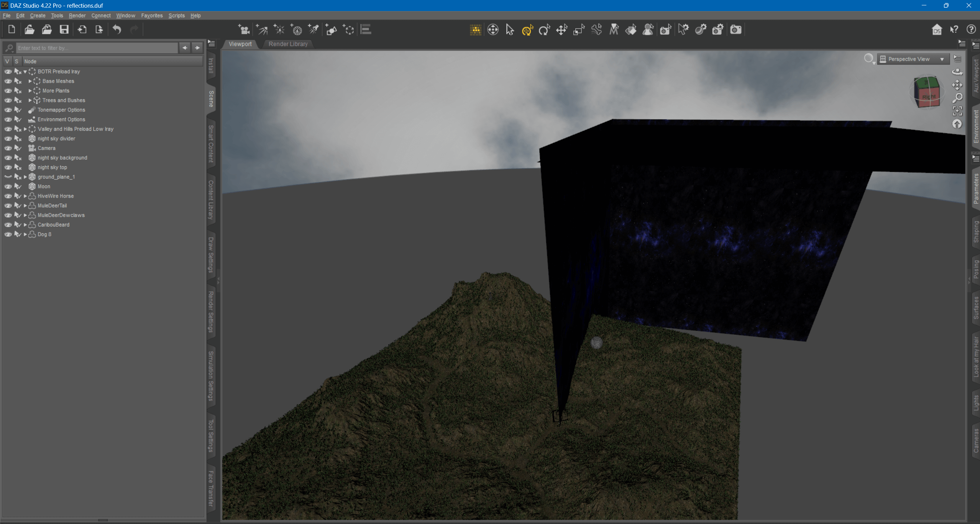Image resolution: width=980 pixels, height=524 pixels.
Task: Click the Render camera icon in the toolbar
Action: (735, 30)
